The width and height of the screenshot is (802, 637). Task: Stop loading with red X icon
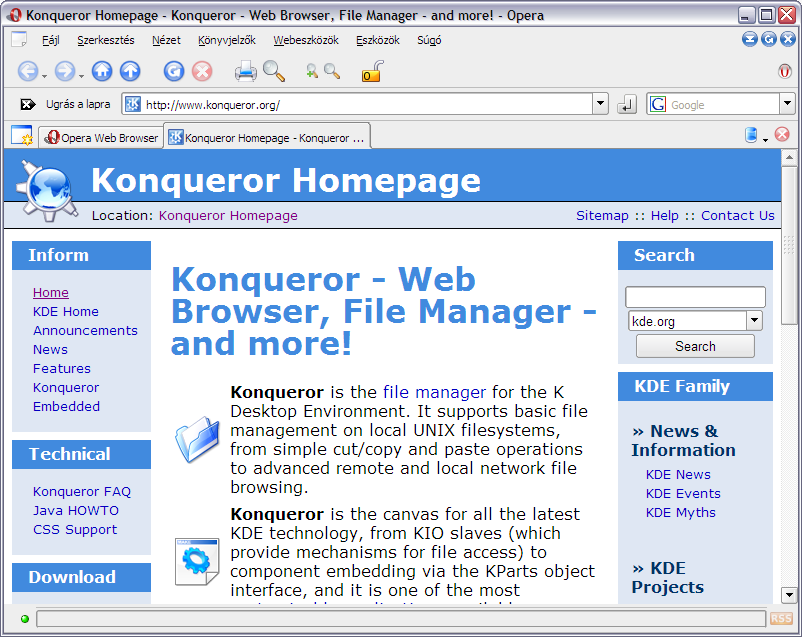point(202,71)
